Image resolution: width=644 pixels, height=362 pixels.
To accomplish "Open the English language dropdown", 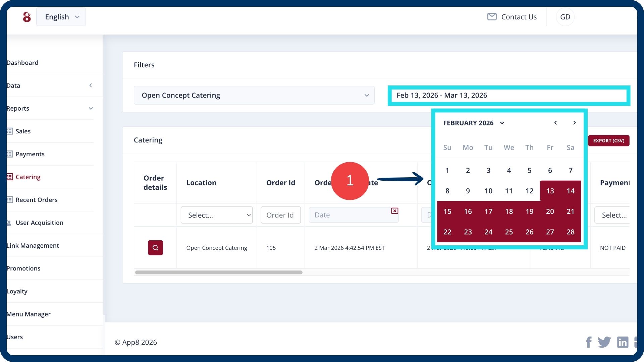I will [x=61, y=17].
